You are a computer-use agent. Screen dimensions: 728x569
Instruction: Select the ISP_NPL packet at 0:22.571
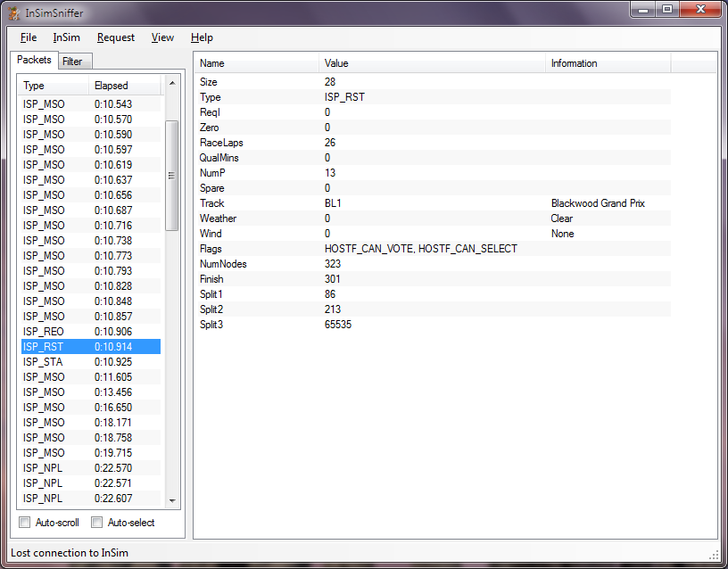[x=91, y=483]
